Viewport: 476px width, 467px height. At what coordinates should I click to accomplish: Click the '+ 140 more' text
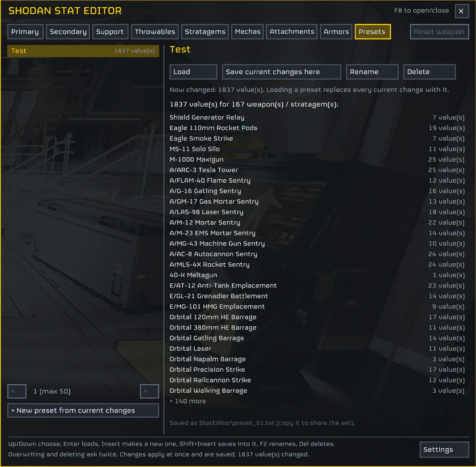tap(187, 401)
